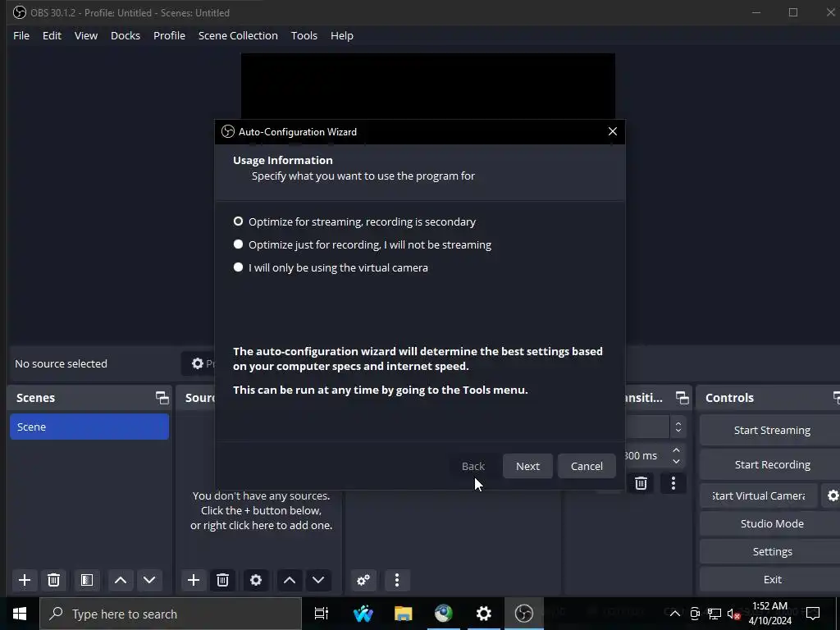
Task: Open the Edit menu
Action: [x=52, y=35]
